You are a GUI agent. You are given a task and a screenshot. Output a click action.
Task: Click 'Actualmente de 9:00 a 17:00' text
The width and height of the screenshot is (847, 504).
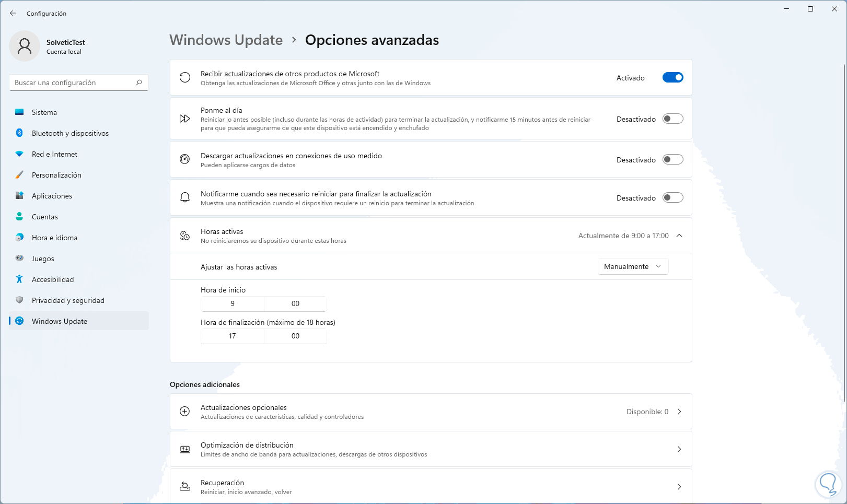(x=623, y=236)
